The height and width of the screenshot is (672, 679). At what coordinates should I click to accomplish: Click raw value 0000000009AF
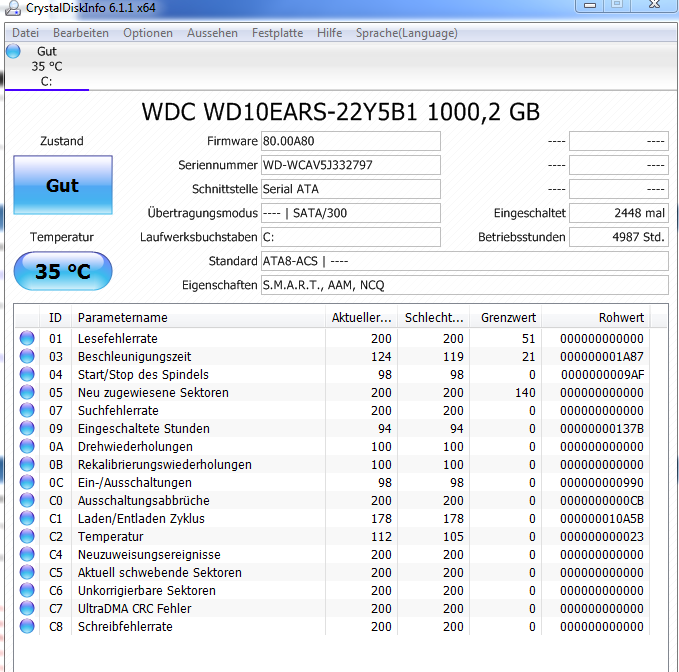coord(602,374)
